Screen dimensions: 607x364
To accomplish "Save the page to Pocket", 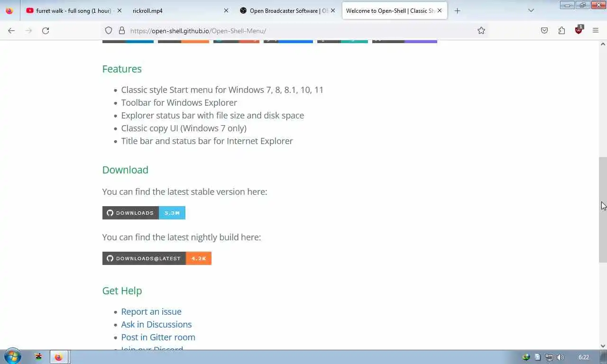I will tap(544, 30).
